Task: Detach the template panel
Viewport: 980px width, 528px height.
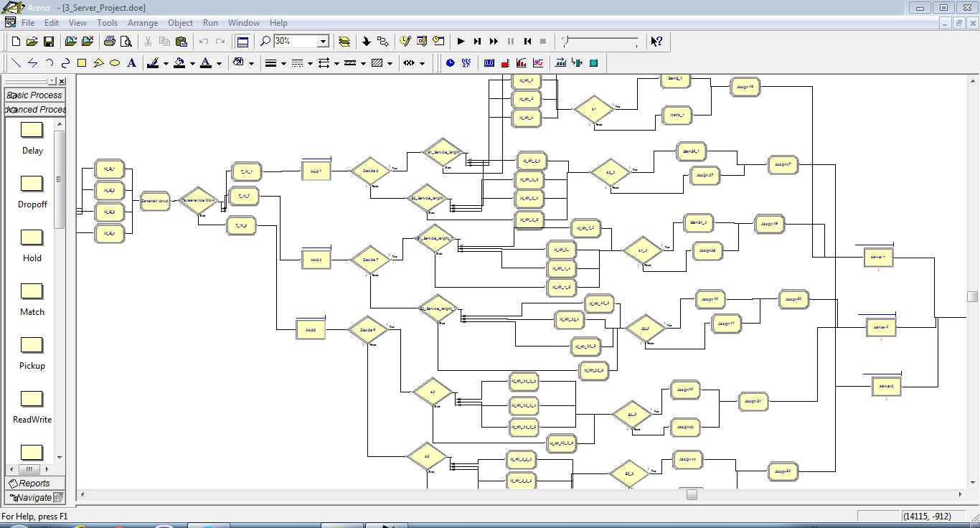Action: [x=88, y=42]
